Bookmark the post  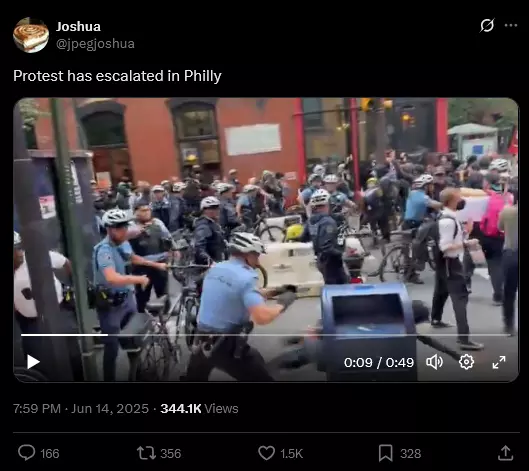[385, 453]
